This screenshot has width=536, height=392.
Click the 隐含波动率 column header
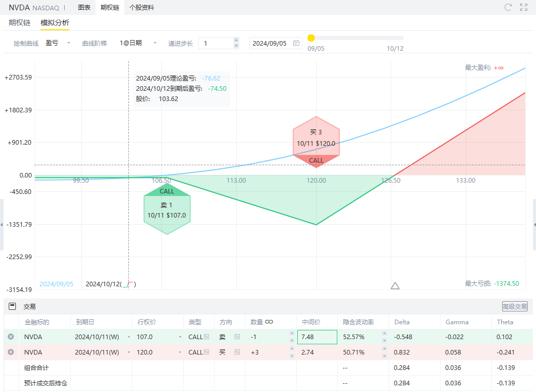(x=358, y=322)
